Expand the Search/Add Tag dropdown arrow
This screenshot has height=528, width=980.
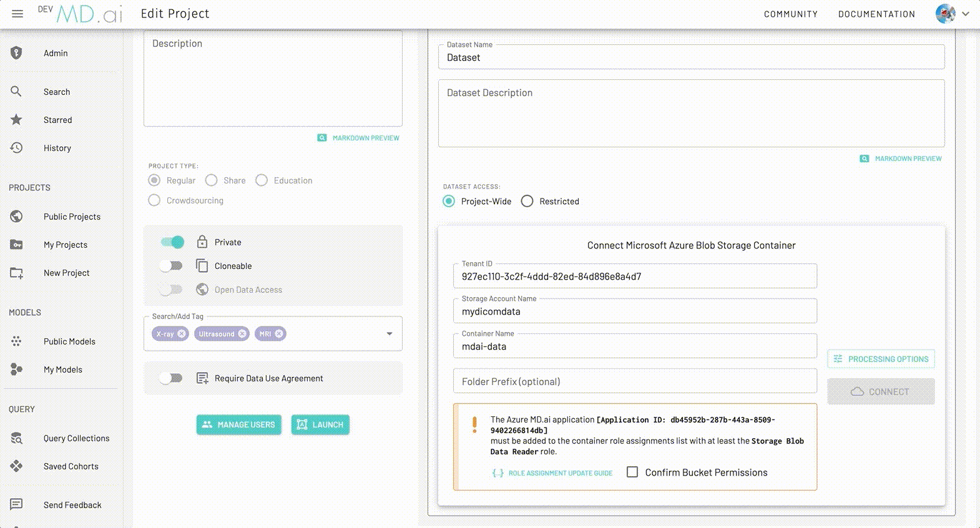tap(390, 334)
